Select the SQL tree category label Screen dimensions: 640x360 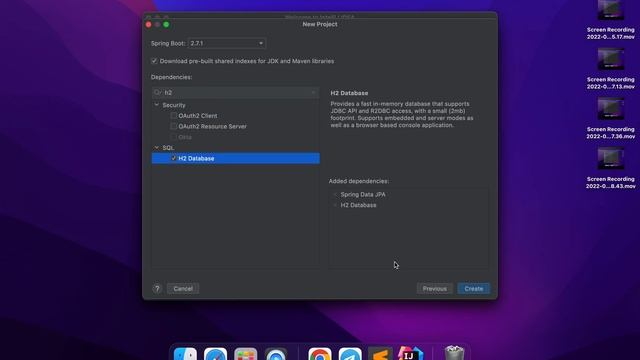coord(168,147)
